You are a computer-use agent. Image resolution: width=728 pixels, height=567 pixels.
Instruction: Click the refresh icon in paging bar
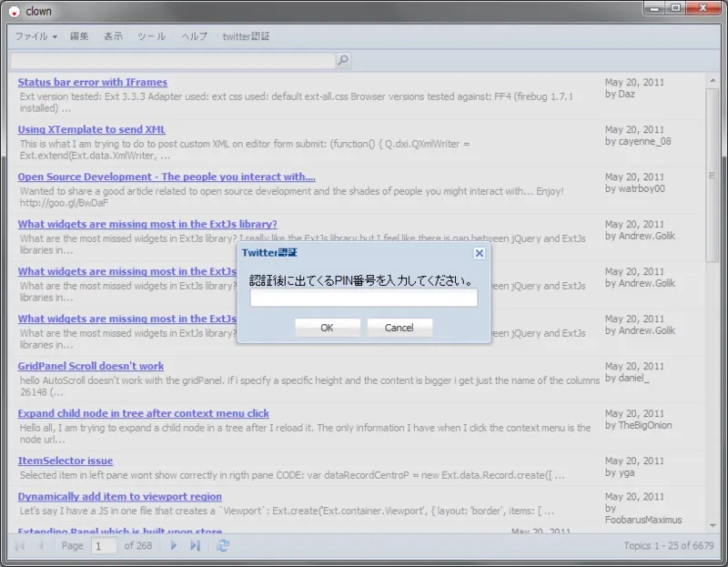[x=223, y=545]
